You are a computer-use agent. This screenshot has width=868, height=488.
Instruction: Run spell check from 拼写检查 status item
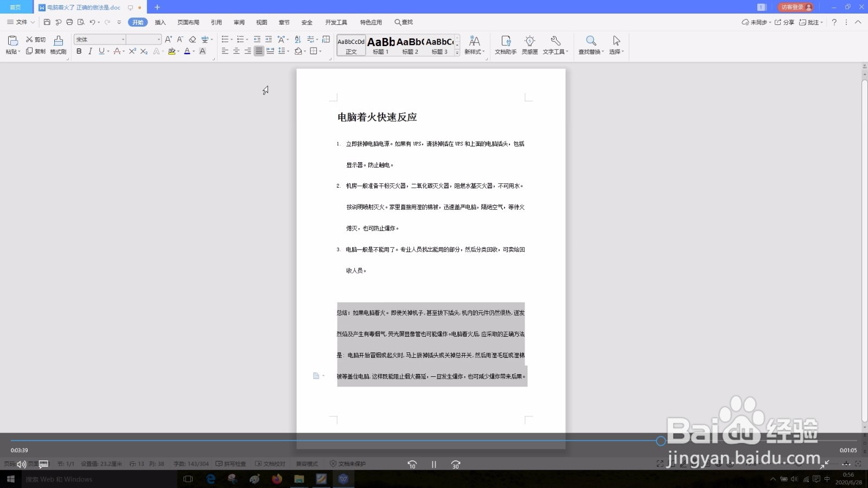coord(232,464)
